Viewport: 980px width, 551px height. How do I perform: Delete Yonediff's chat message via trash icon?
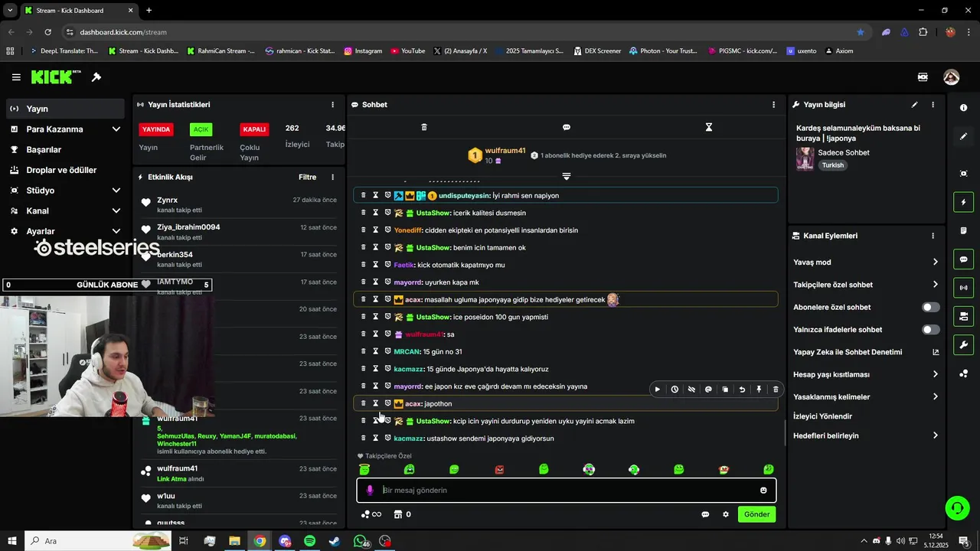364,230
